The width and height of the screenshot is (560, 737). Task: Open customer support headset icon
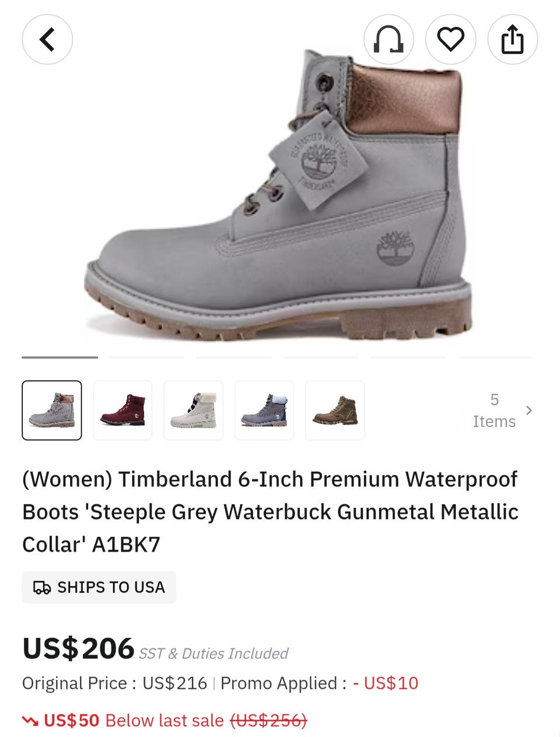pos(388,40)
